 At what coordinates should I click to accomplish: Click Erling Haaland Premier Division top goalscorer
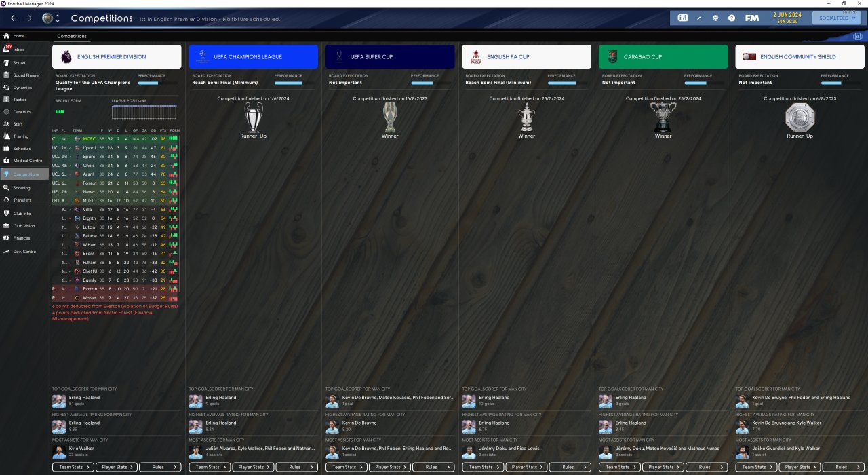click(83, 398)
